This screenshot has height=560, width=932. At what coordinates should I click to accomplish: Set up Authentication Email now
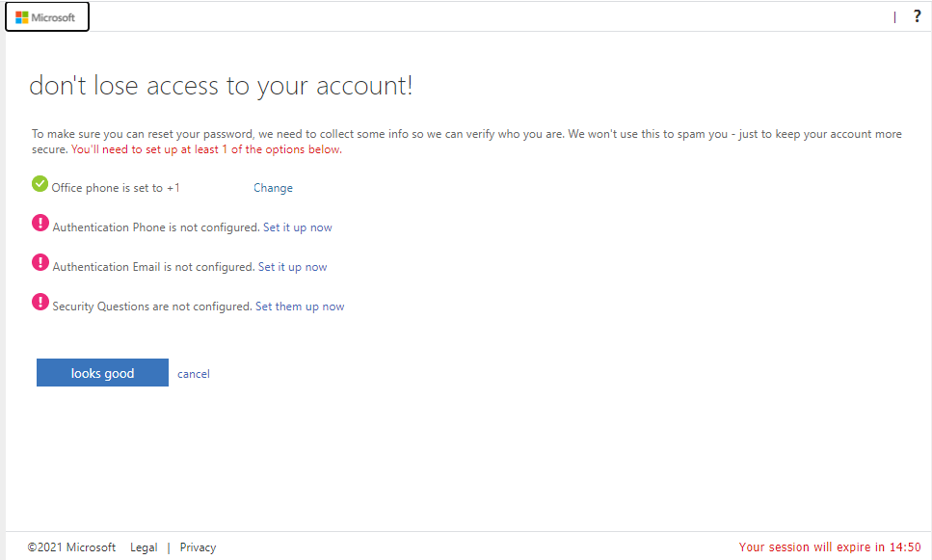(x=292, y=267)
